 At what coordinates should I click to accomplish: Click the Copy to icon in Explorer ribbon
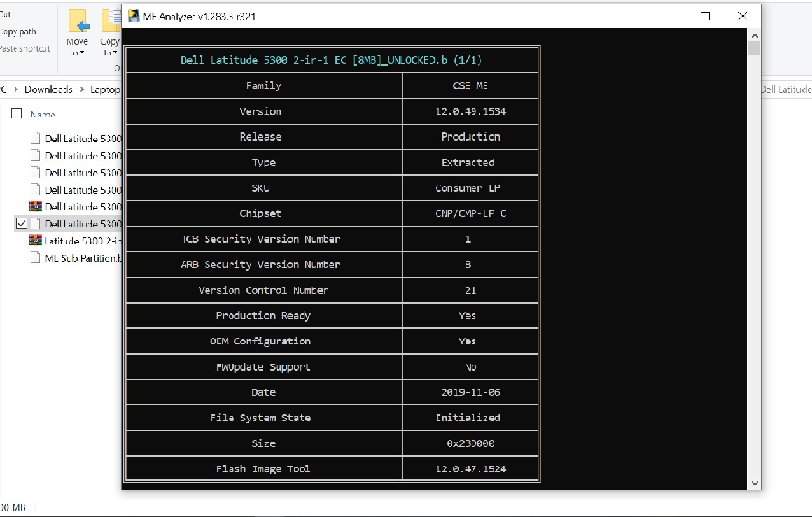coord(111,20)
